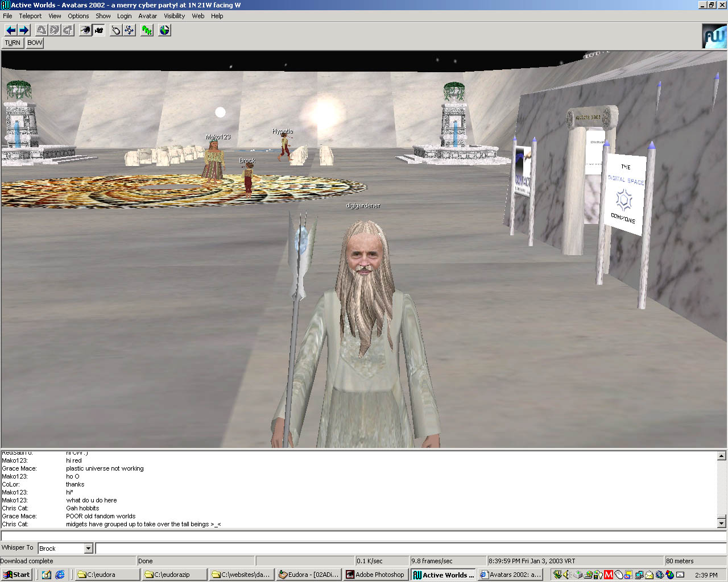Click the Active Worlds logo at top right

[x=714, y=36]
